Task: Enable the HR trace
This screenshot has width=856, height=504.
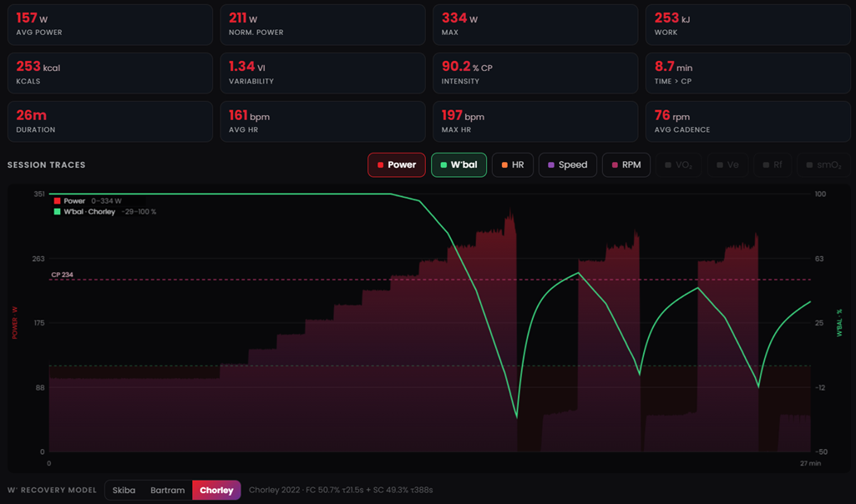Action: (x=512, y=164)
